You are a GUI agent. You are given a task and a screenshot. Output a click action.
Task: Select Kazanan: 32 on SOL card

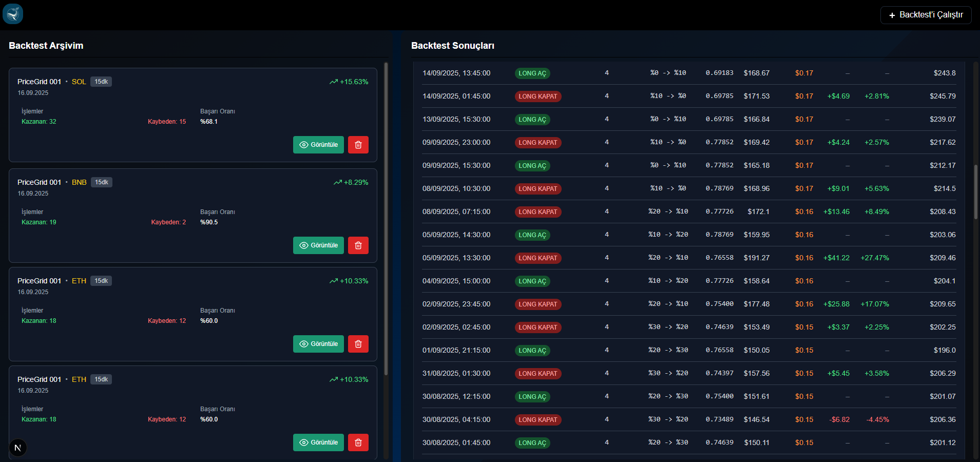click(39, 122)
